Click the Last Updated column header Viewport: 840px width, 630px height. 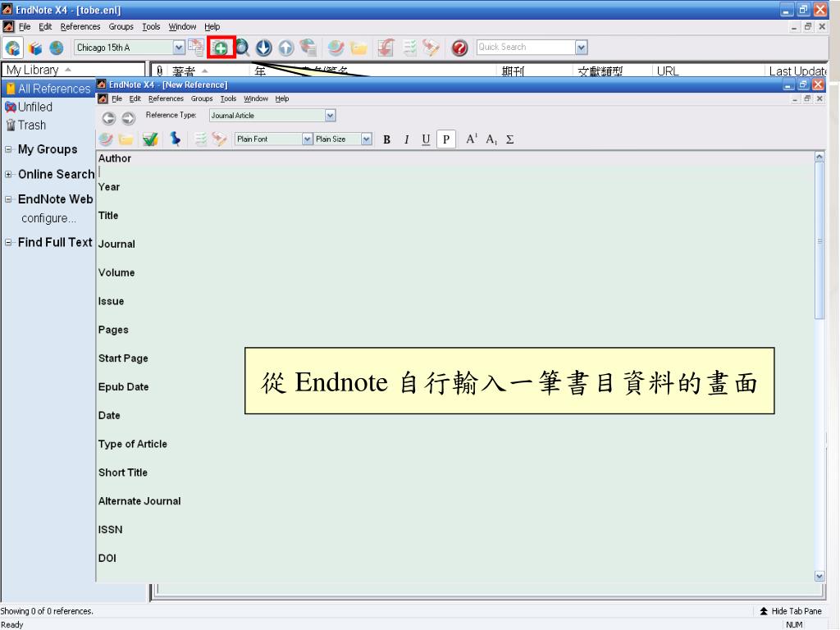click(x=796, y=71)
